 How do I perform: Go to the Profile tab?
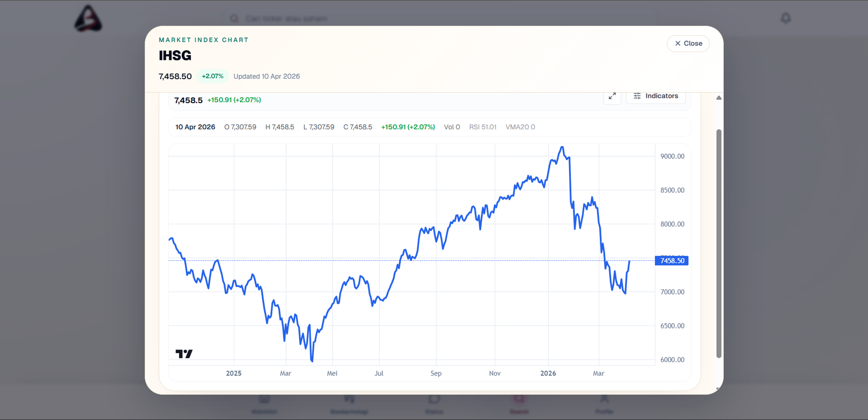click(604, 404)
